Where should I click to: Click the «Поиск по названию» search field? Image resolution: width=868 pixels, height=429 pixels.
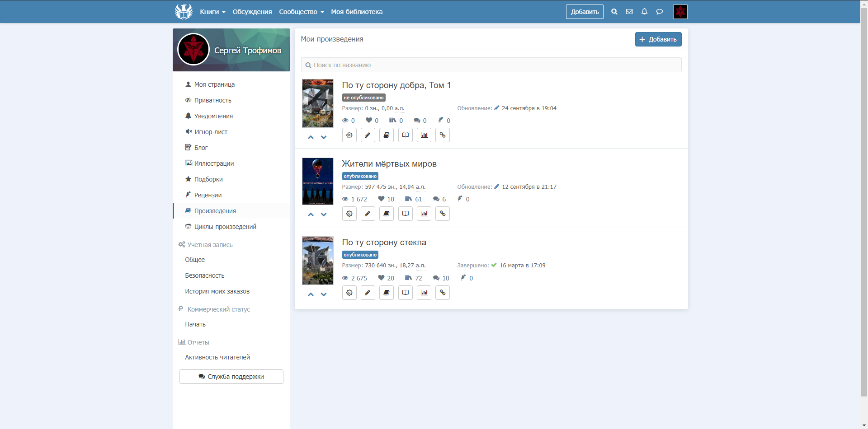(x=491, y=65)
